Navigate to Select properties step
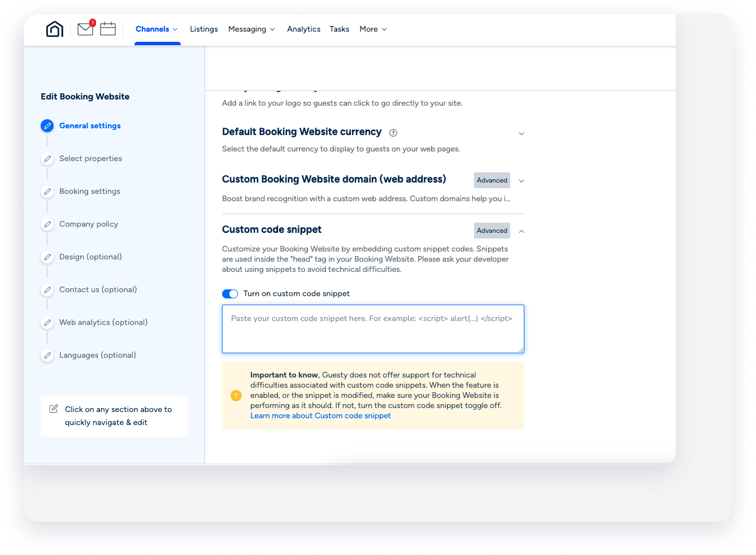The image size is (756, 555). click(90, 159)
